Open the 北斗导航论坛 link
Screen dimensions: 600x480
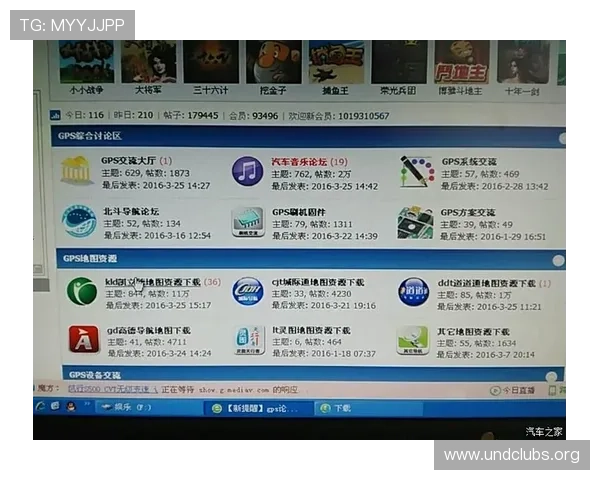[x=131, y=212]
